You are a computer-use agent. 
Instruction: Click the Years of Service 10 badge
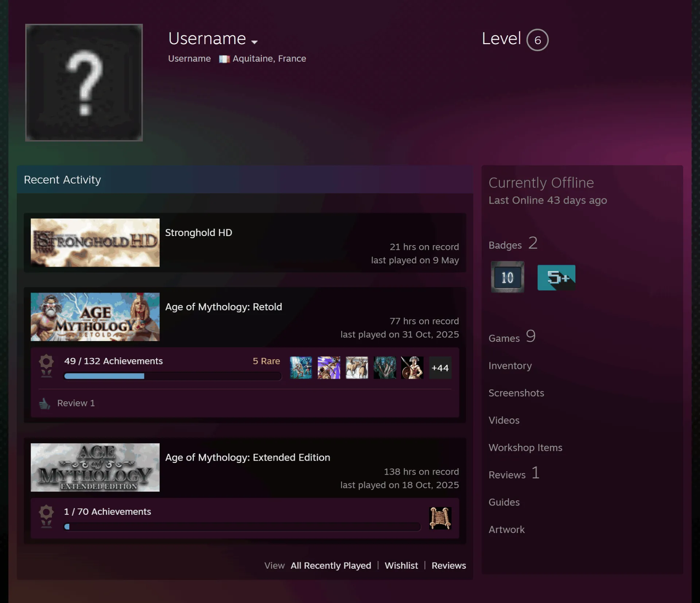coord(507,277)
